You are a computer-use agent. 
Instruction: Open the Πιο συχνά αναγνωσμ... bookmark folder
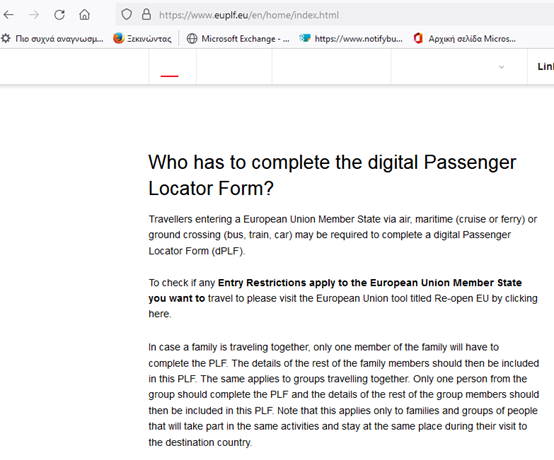pos(52,39)
